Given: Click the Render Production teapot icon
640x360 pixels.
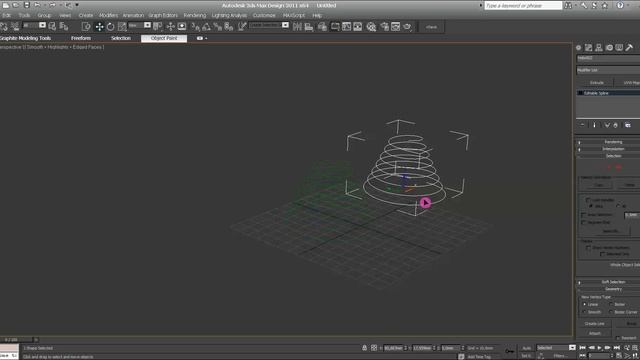Looking at the screenshot, I should pos(407,27).
